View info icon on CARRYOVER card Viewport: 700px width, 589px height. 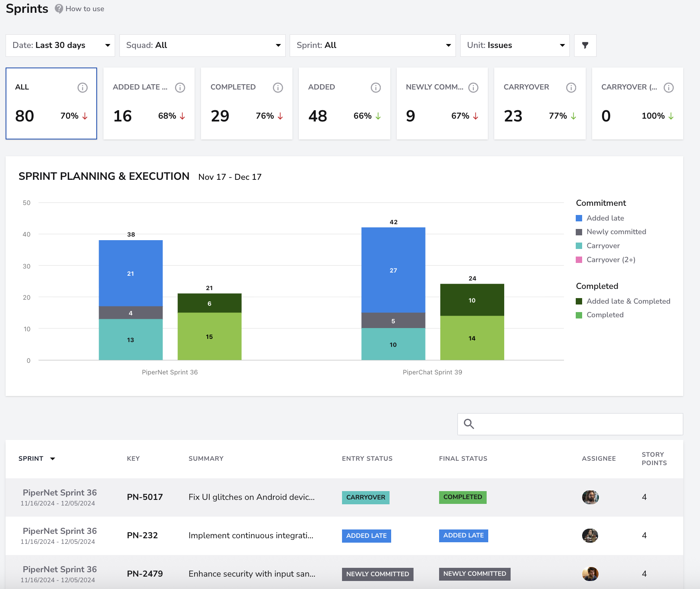(571, 88)
